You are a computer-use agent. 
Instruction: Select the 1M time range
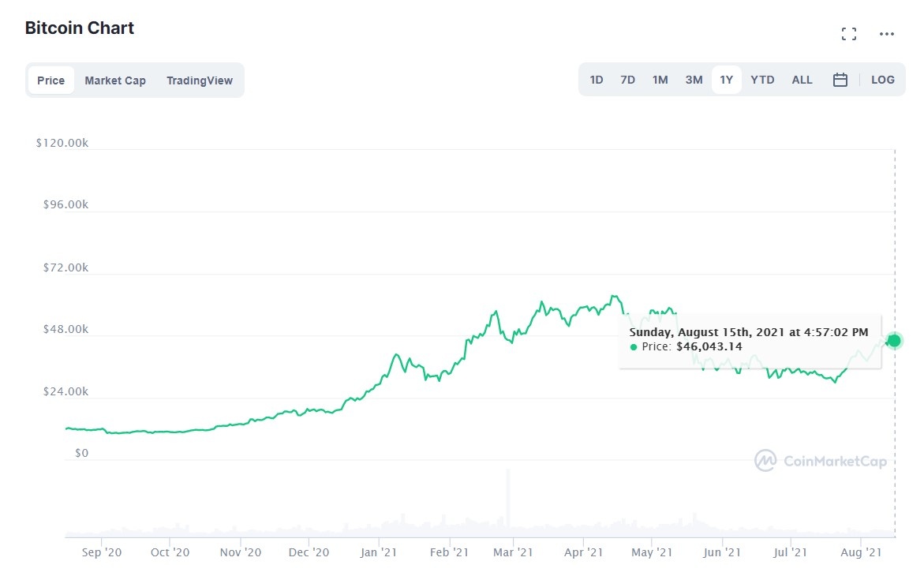pyautogui.click(x=660, y=79)
